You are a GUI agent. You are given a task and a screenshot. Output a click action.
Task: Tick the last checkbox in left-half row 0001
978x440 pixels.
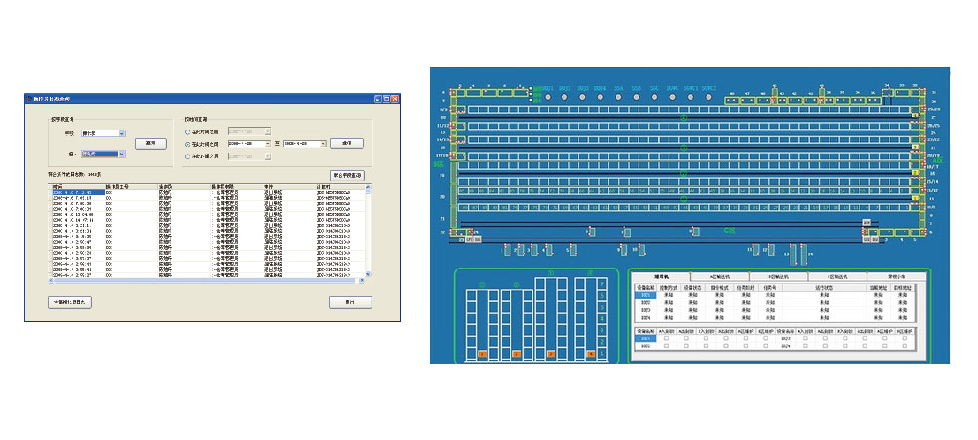pyautogui.click(x=765, y=338)
